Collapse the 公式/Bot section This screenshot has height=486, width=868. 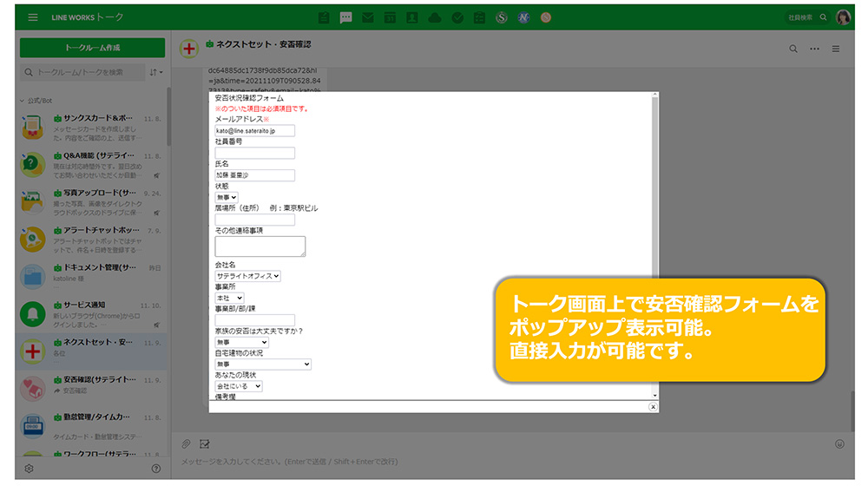click(23, 101)
